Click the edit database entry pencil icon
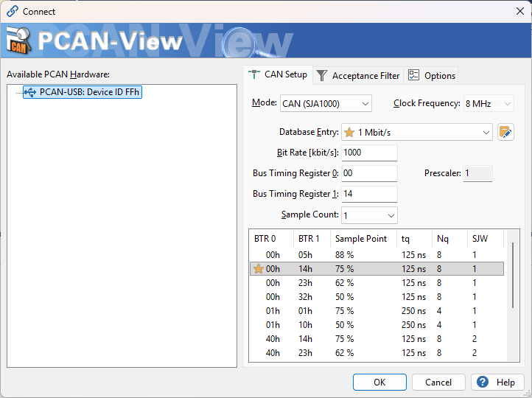The image size is (532, 398). 505,133
